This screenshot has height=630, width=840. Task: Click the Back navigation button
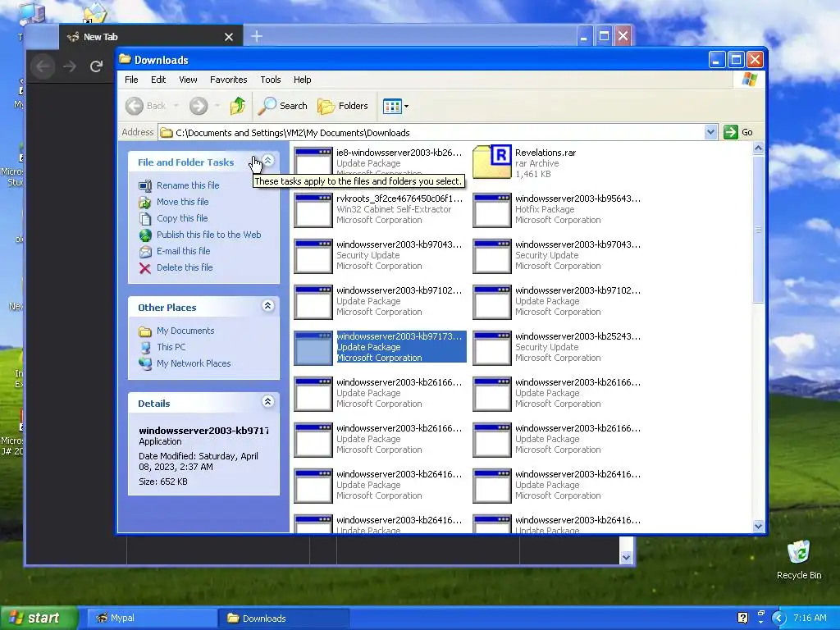tap(146, 106)
